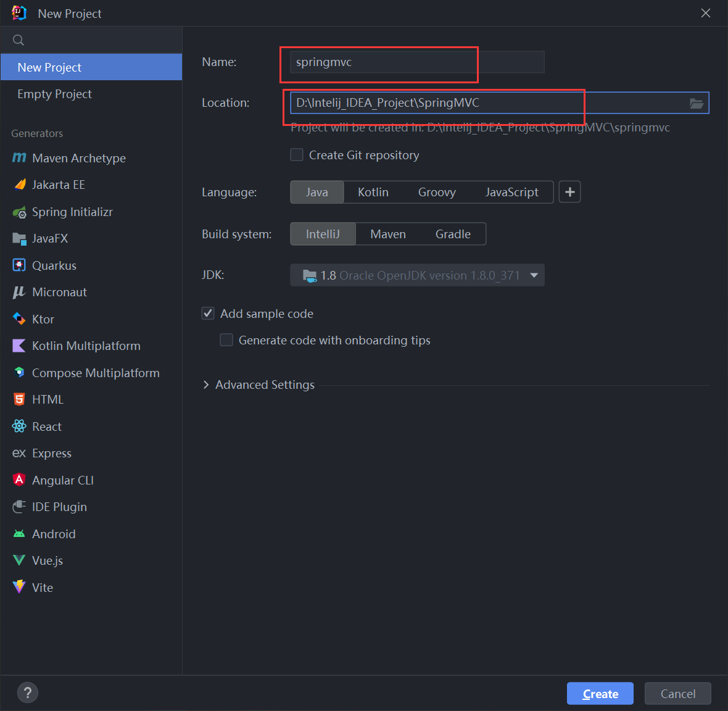Click the Android robot icon
The height and width of the screenshot is (711, 728).
[x=19, y=534]
